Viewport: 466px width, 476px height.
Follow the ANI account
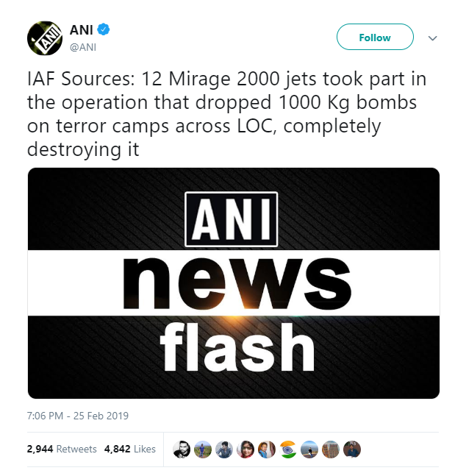coord(375,37)
